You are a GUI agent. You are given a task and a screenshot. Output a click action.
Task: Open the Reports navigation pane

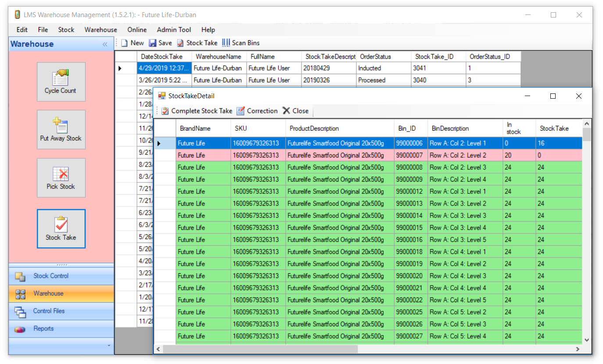pyautogui.click(x=61, y=329)
